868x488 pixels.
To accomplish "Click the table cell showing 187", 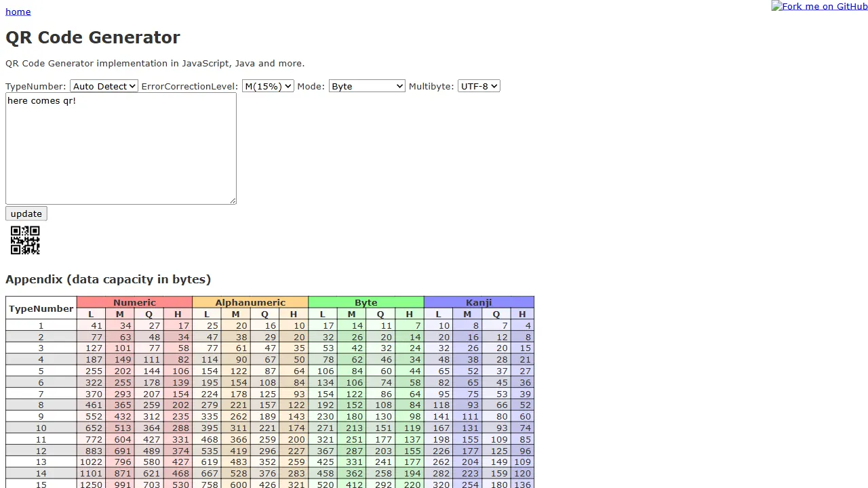I will pyautogui.click(x=91, y=360).
